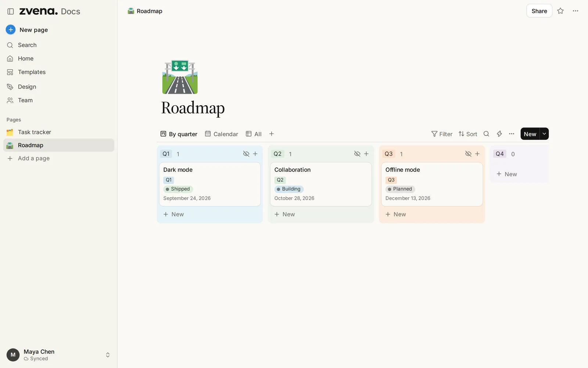Open Search from the sidebar
The image size is (588, 368).
click(59, 45)
